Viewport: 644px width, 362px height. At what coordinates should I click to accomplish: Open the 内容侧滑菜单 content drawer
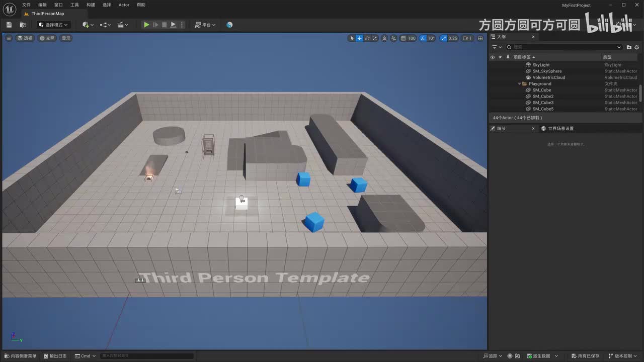tap(20, 356)
